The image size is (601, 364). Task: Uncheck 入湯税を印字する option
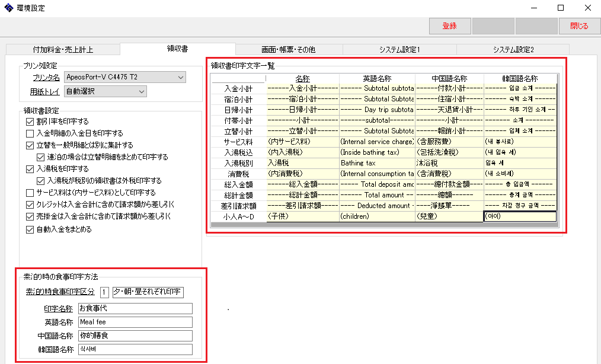(x=30, y=169)
